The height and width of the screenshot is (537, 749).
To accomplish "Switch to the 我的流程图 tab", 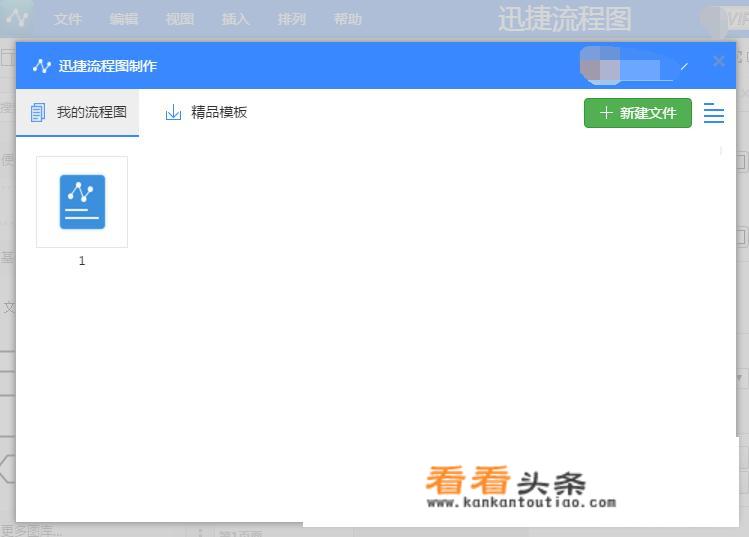I will tap(77, 113).
